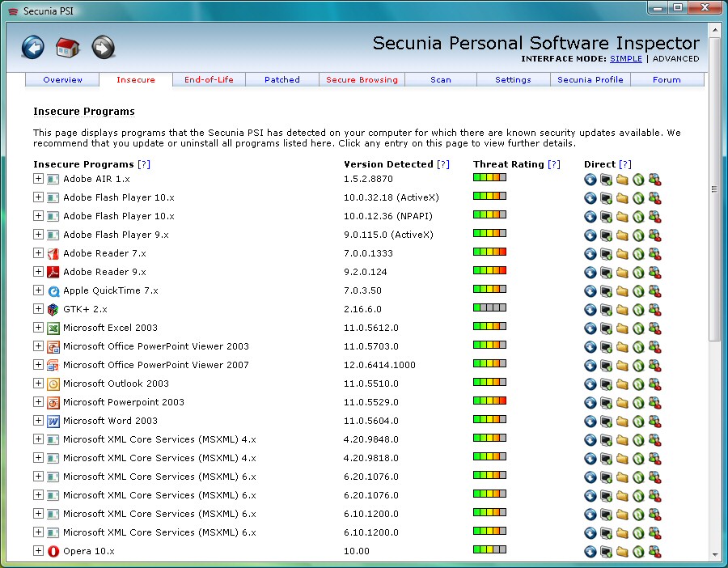Viewport: 728px width, 568px height.
Task: Expand the Adobe Flash Player 9.x entry
Action: pyautogui.click(x=38, y=234)
